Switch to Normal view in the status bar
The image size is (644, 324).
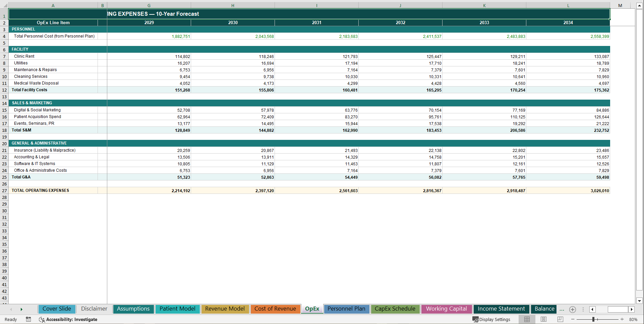pyautogui.click(x=527, y=319)
